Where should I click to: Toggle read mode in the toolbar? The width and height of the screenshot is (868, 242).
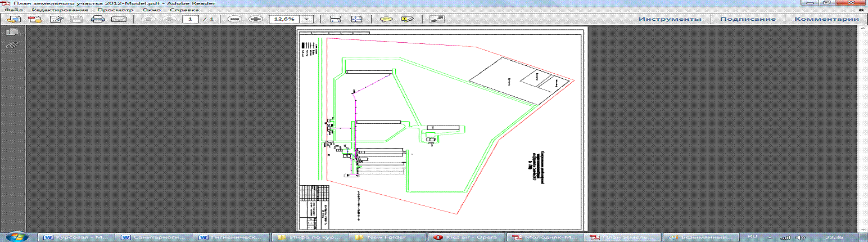coord(436,19)
